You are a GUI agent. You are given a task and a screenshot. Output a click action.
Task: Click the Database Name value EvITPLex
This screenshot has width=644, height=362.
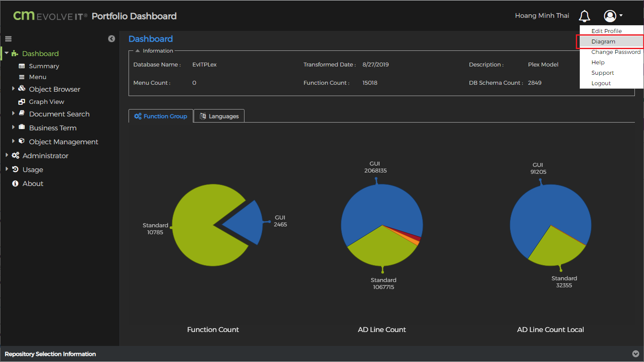click(205, 65)
